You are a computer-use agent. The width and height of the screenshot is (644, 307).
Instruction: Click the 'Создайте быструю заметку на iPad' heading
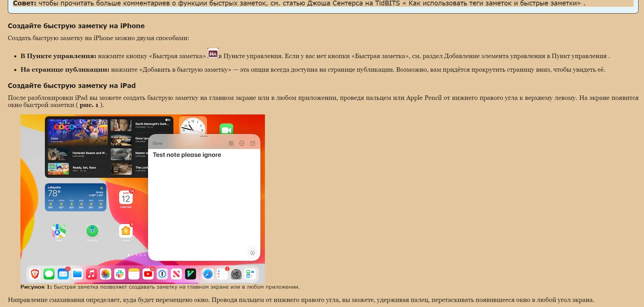click(x=72, y=86)
